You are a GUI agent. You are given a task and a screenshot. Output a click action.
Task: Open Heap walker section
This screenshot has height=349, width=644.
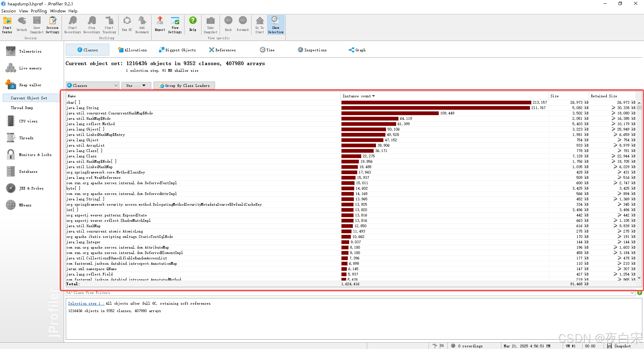[x=30, y=85]
